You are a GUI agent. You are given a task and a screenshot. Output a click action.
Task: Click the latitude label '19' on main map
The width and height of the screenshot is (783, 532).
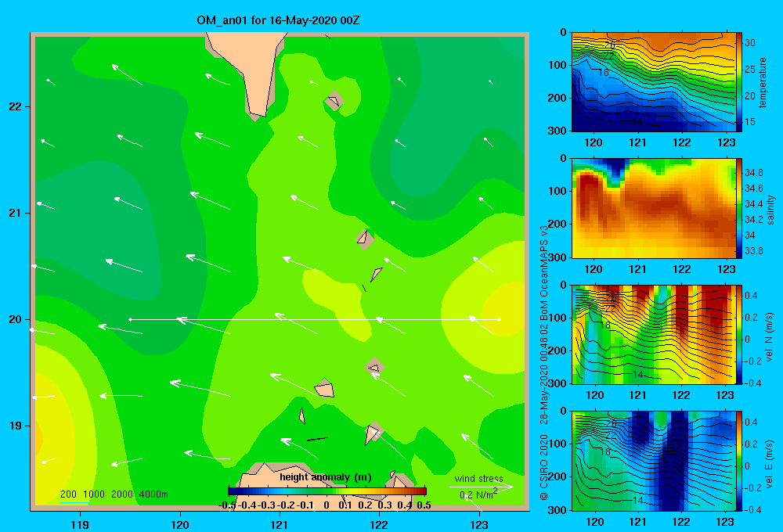(x=15, y=426)
